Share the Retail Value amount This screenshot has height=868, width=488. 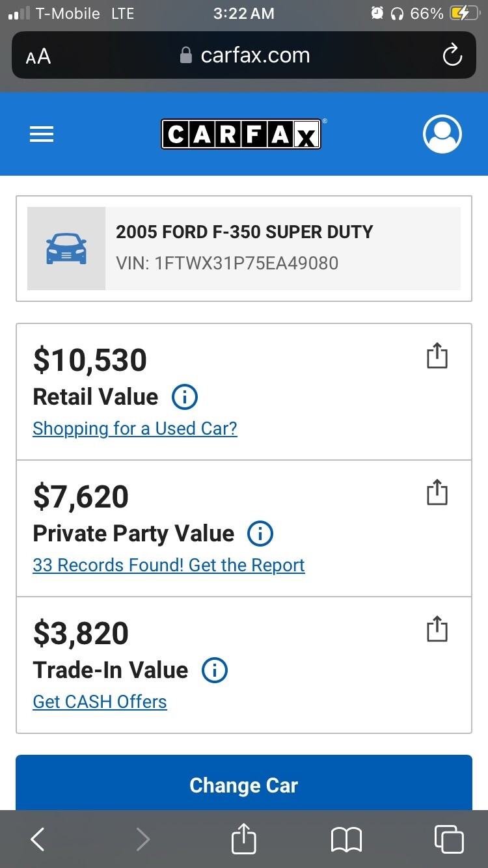pos(437,355)
